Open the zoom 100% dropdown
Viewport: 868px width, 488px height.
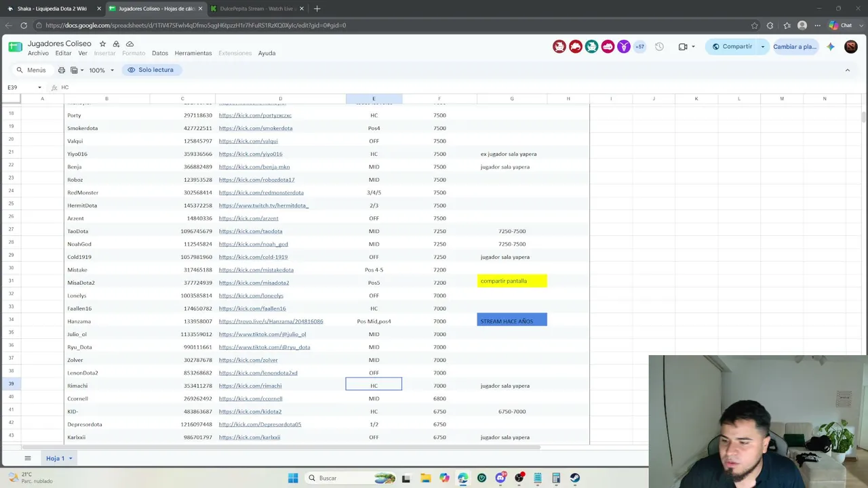[x=102, y=70]
